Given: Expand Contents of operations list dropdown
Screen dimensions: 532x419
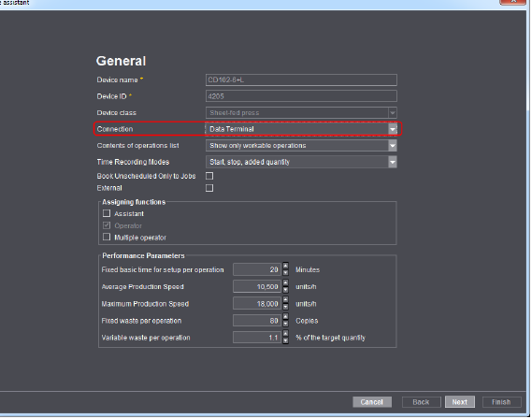Looking at the screenshot, I should pyautogui.click(x=393, y=146).
